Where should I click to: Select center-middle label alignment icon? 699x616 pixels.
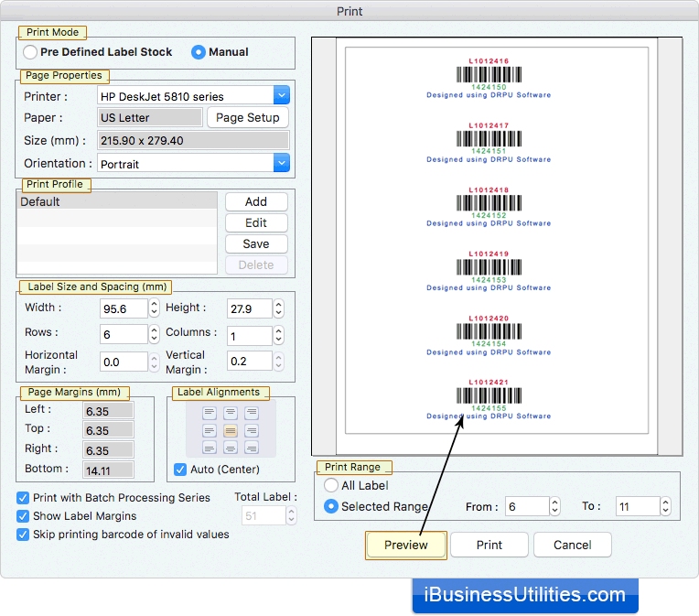click(231, 431)
